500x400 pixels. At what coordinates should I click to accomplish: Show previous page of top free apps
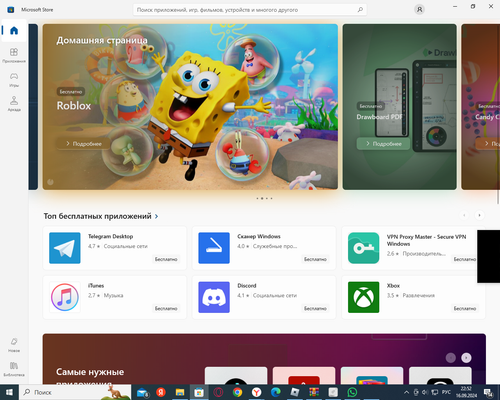click(464, 215)
